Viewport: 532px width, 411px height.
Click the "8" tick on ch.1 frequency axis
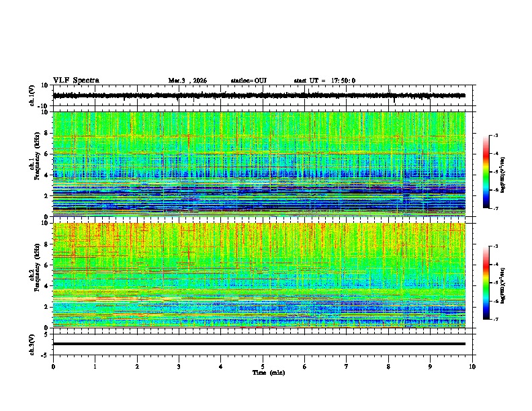[x=46, y=133]
